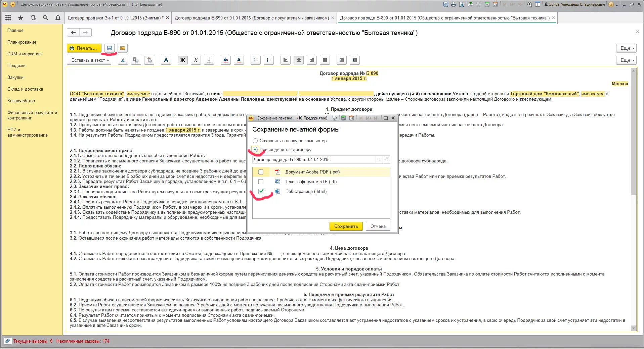
Task: Choose font color A swatch
Action: (239, 60)
